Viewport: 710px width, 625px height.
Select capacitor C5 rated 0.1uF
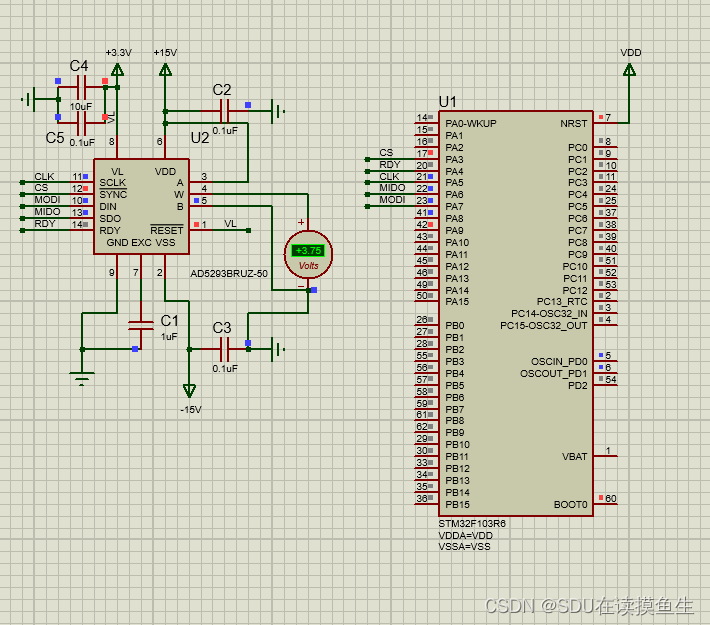[x=82, y=123]
